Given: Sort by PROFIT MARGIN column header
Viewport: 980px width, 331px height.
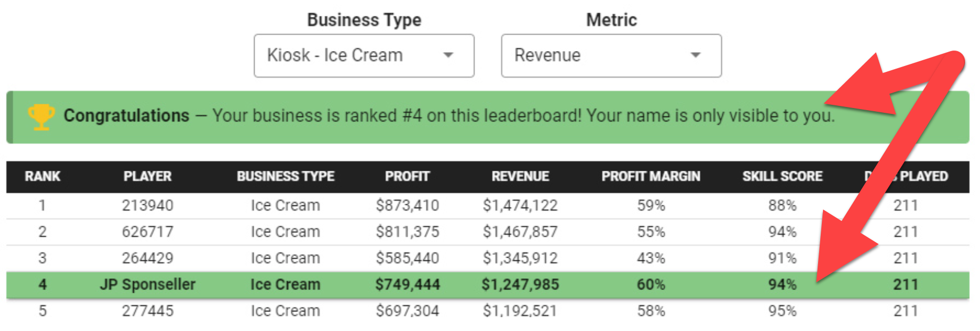Looking at the screenshot, I should pyautogui.click(x=651, y=177).
